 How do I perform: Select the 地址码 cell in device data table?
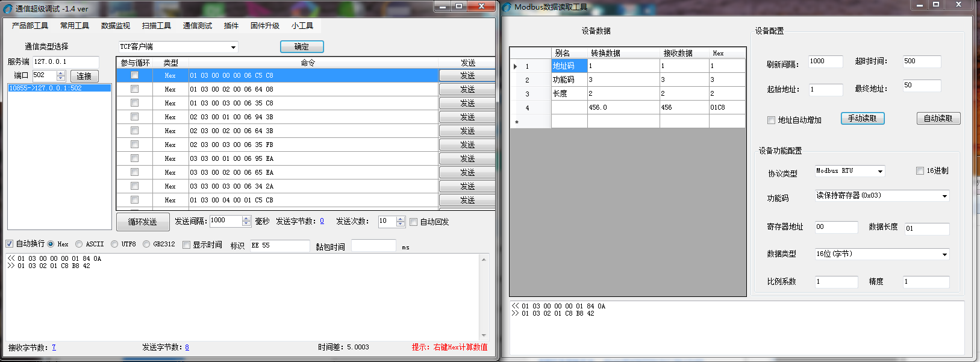click(569, 66)
